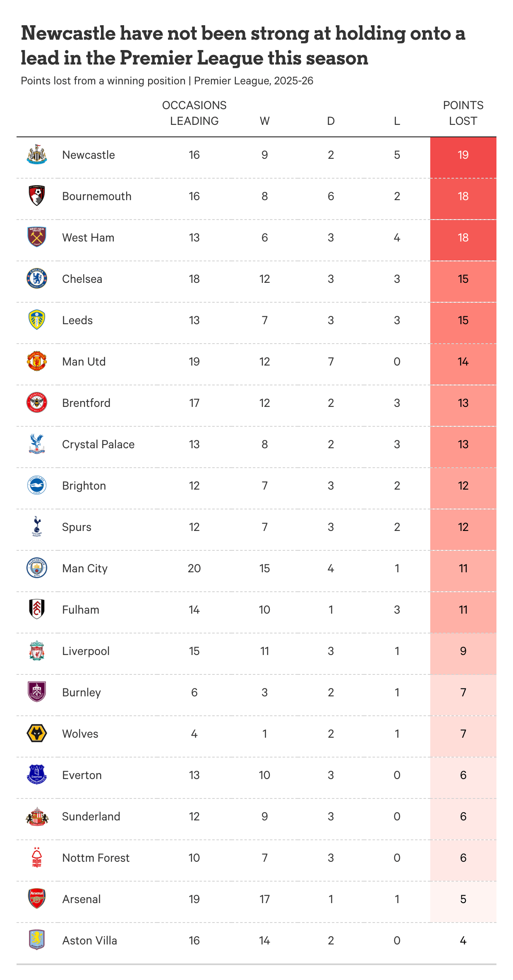The height and width of the screenshot is (980, 513).
Task: Click the chart headline about Newcastle
Action: (x=243, y=45)
